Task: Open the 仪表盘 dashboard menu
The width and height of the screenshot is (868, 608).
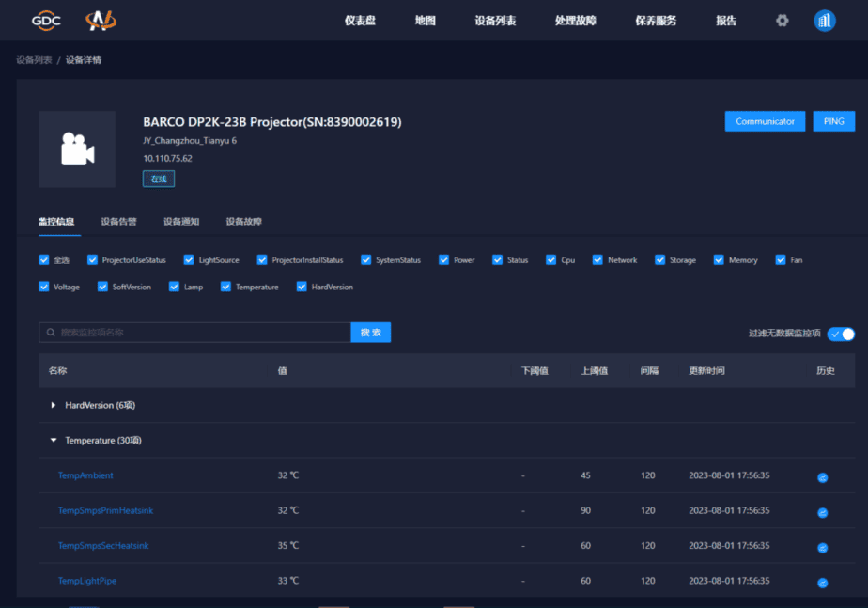Action: pyautogui.click(x=360, y=21)
